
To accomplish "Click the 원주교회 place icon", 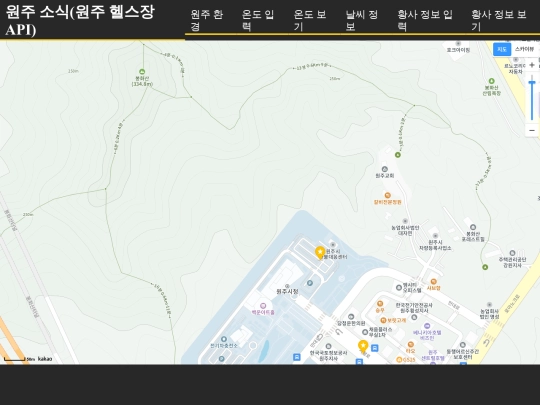I will [x=385, y=169].
